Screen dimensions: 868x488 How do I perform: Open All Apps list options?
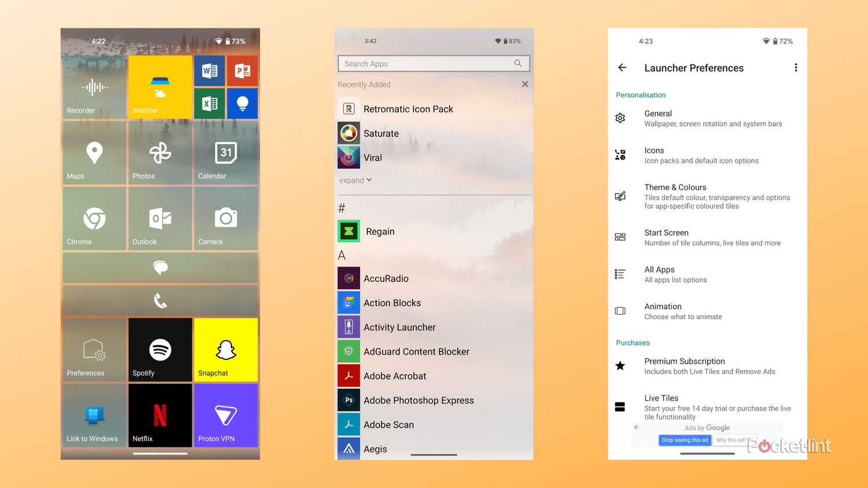click(707, 274)
